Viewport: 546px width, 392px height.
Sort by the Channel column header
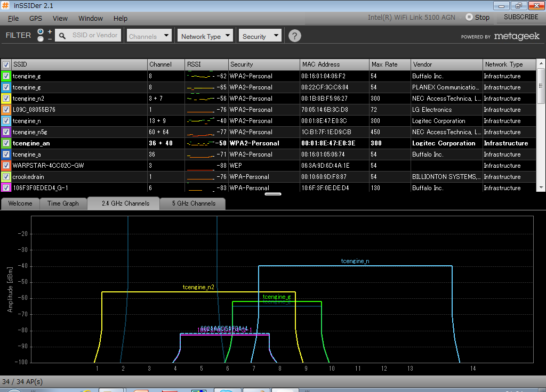click(x=166, y=64)
